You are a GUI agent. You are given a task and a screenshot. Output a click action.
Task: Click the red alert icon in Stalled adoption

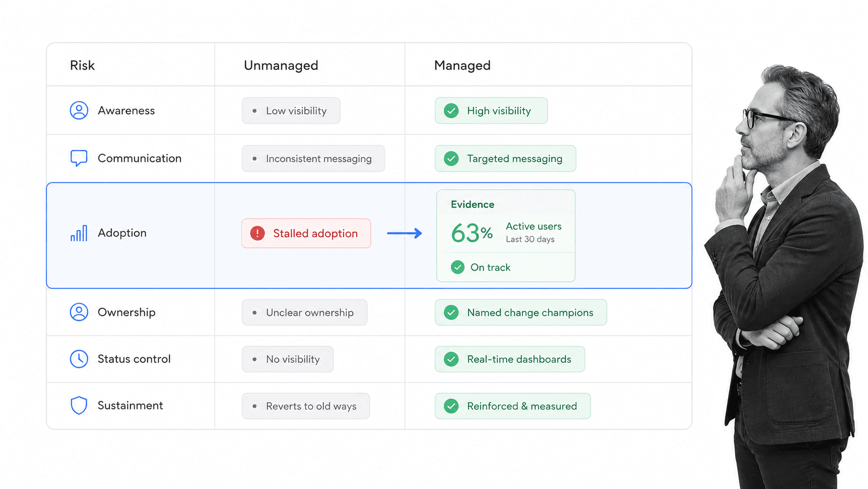pyautogui.click(x=257, y=233)
